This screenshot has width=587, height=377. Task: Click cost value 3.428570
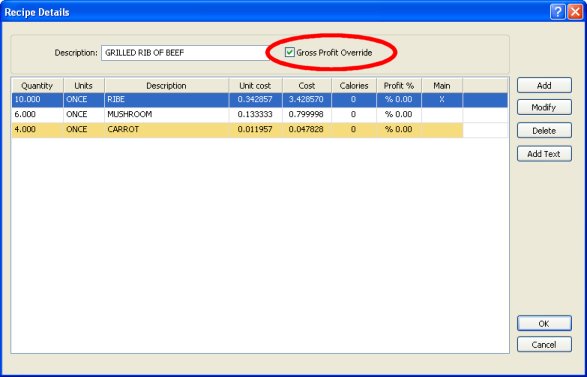tap(306, 100)
